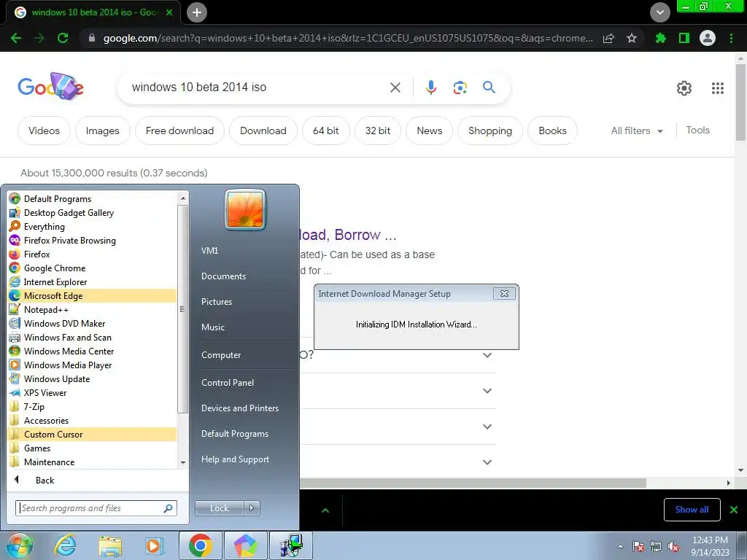The image size is (747, 560).
Task: Open the Accessories folder in Start menu
Action: pyautogui.click(x=92, y=421)
